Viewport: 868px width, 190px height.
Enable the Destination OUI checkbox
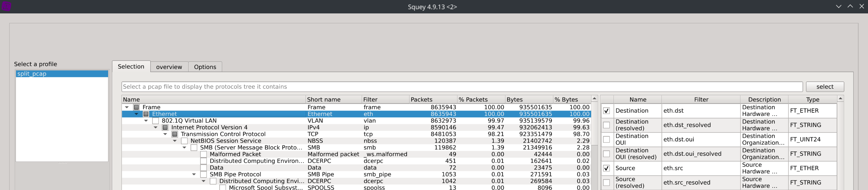(x=606, y=139)
